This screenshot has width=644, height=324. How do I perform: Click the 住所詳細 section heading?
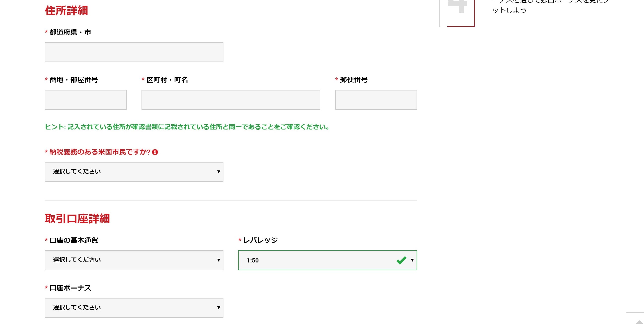[x=66, y=10]
